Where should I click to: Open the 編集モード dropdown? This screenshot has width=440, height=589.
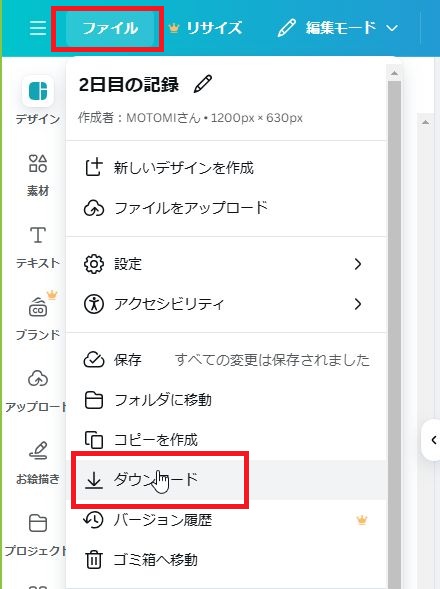tap(337, 28)
